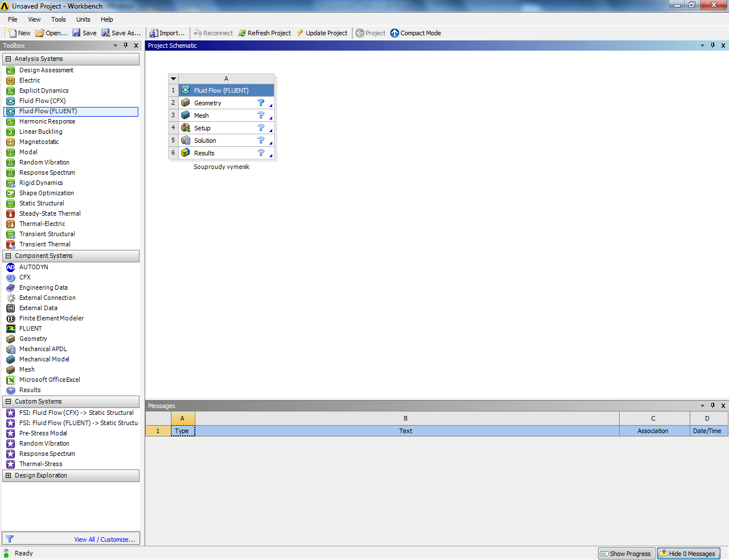729x560 pixels.
Task: Open the Messages panel dropdown arrow
Action: pyautogui.click(x=702, y=406)
